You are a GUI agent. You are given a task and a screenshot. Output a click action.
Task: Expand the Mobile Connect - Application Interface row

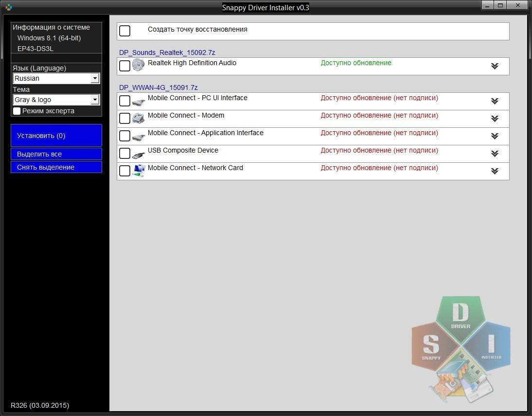[495, 136]
